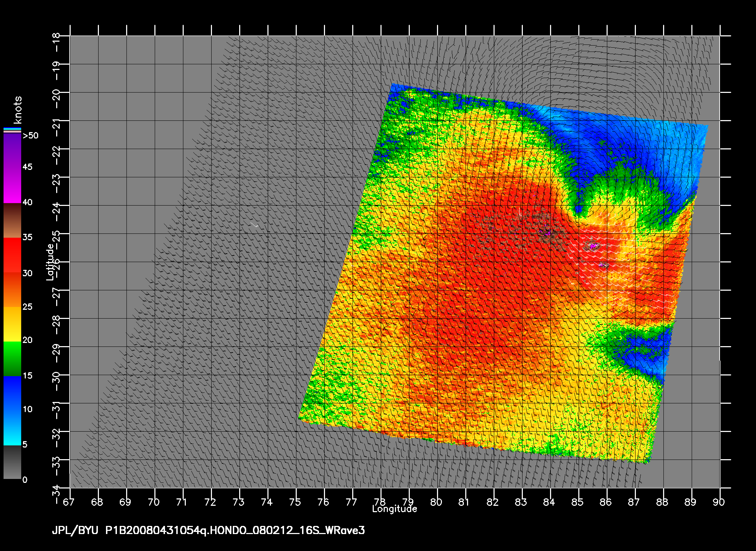Click the longitude tick label '70'

tap(154, 502)
